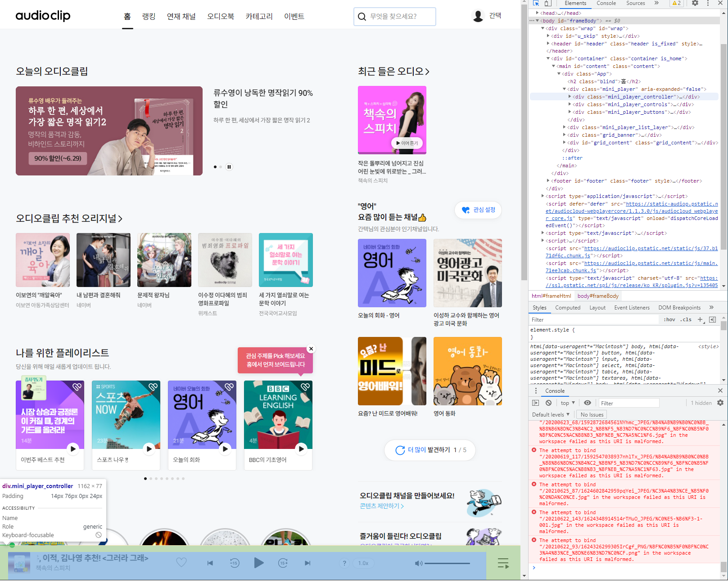The width and height of the screenshot is (728, 583).
Task: Open the playback help question icon
Action: click(x=344, y=563)
